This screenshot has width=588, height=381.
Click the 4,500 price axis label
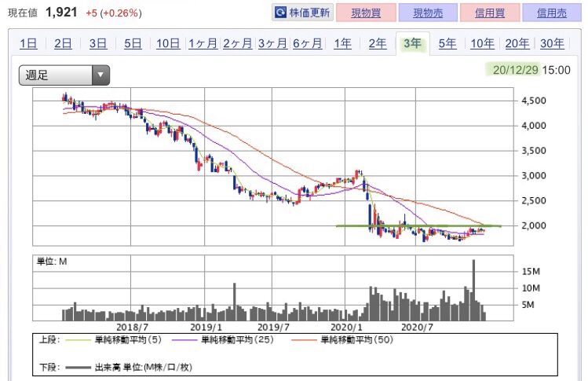[x=534, y=101]
